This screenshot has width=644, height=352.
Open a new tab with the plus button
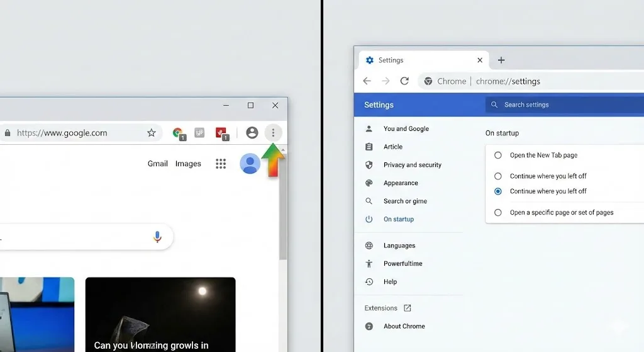(x=501, y=60)
